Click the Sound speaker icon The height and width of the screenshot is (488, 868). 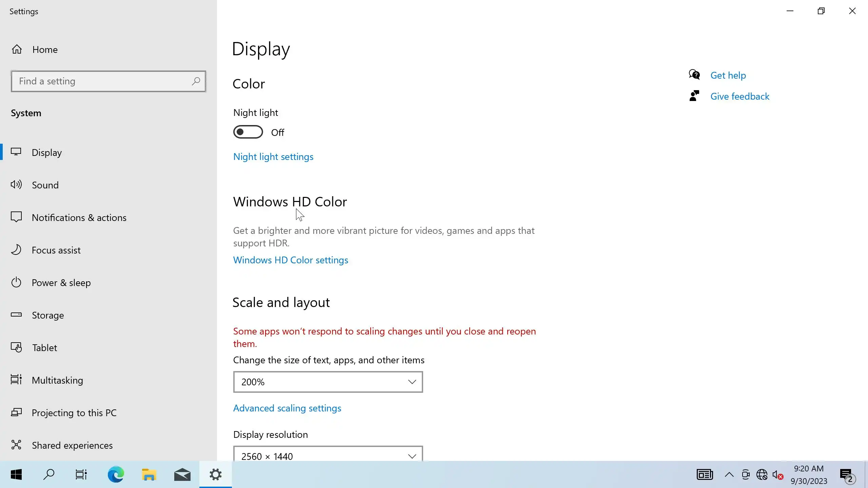(x=16, y=185)
